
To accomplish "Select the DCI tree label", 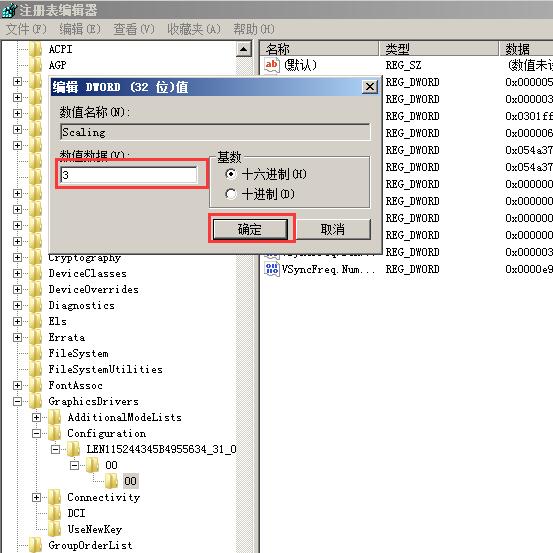I will tap(76, 513).
